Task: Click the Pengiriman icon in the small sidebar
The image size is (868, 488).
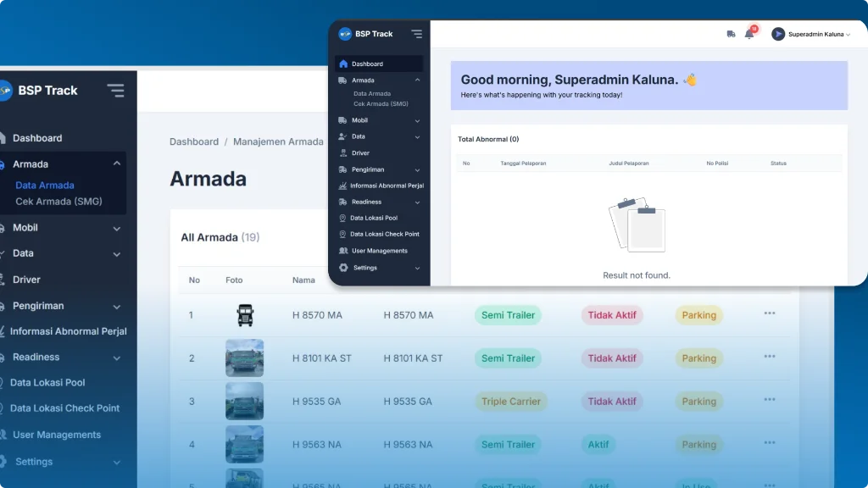Action: [342, 169]
